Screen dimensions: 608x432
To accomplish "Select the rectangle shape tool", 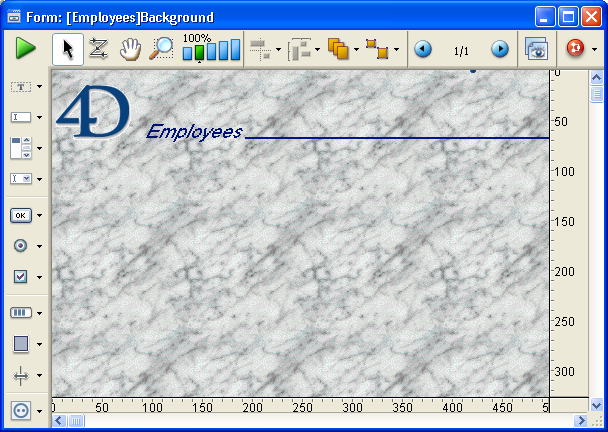I will [21, 344].
